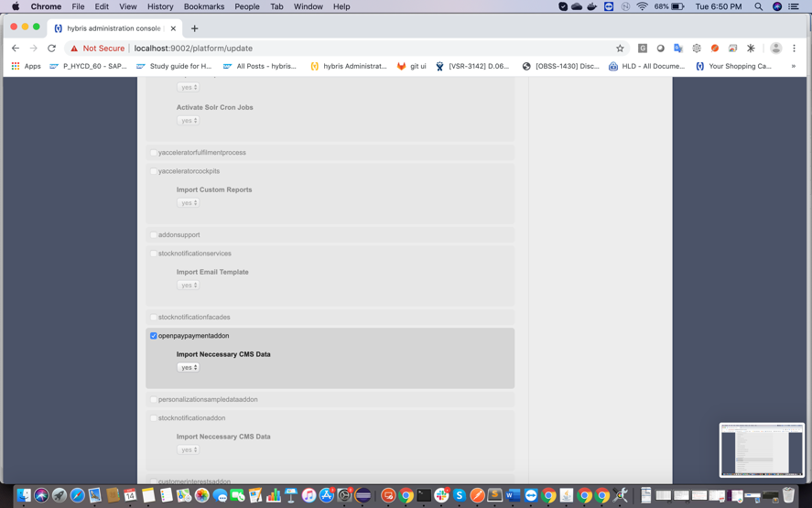
Task: Check the yacceleratorfulfilmentprocess checkbox
Action: click(154, 153)
